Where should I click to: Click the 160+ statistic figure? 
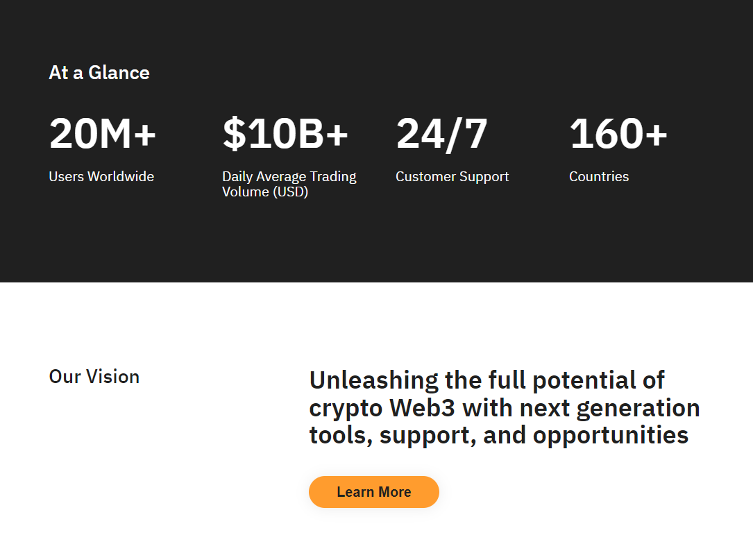tap(618, 133)
